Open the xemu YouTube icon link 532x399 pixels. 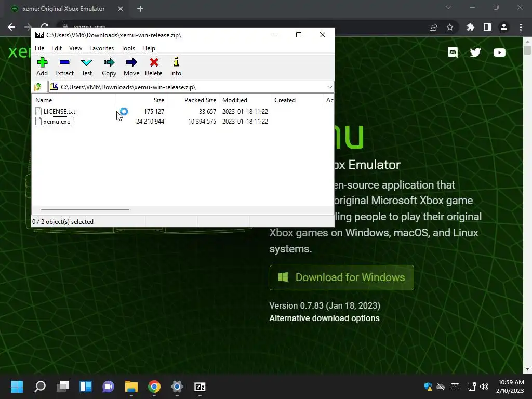(x=499, y=52)
